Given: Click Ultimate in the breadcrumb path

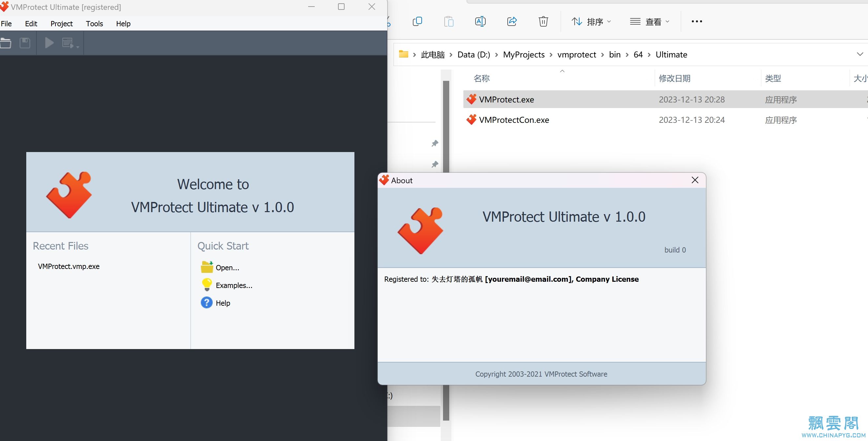Looking at the screenshot, I should tap(671, 55).
